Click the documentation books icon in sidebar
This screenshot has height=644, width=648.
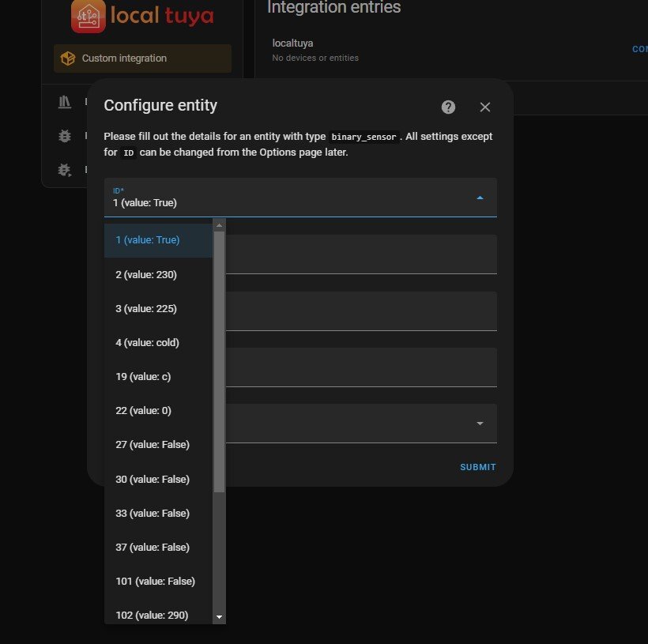coord(65,102)
